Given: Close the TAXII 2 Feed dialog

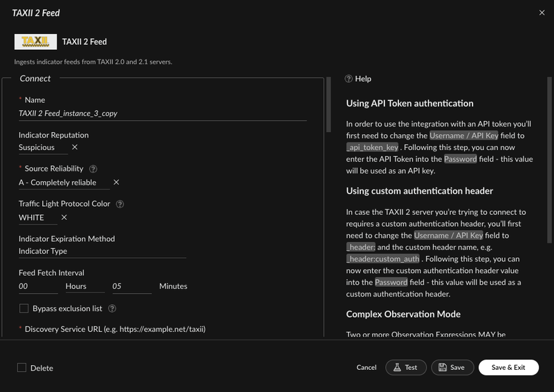Looking at the screenshot, I should point(542,12).
